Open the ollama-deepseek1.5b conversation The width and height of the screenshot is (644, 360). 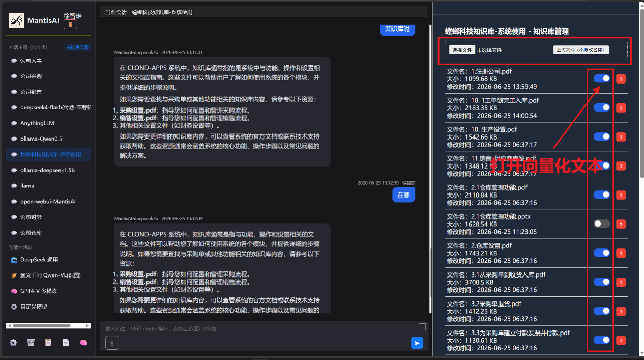click(48, 170)
